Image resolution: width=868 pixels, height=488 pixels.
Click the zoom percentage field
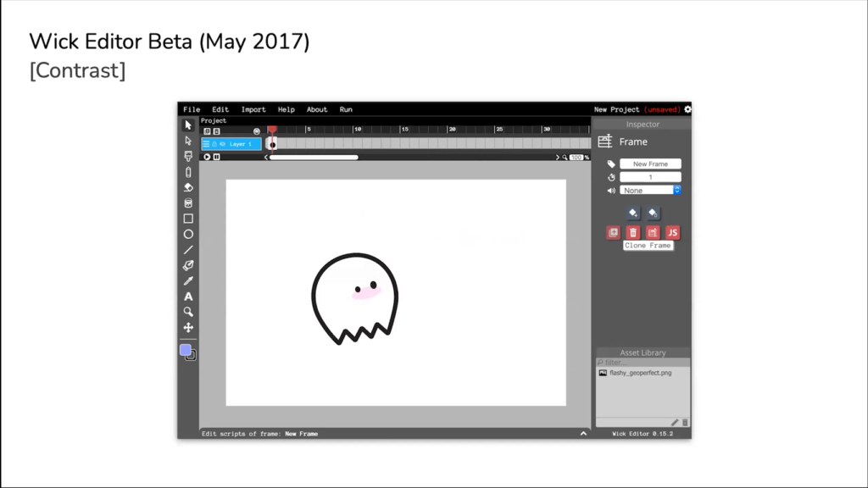click(x=576, y=158)
